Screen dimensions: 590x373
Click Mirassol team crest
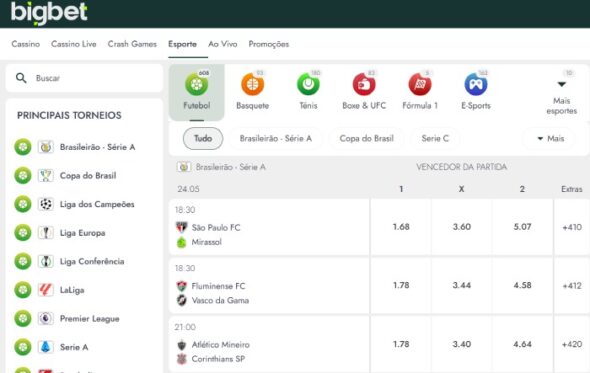point(182,242)
